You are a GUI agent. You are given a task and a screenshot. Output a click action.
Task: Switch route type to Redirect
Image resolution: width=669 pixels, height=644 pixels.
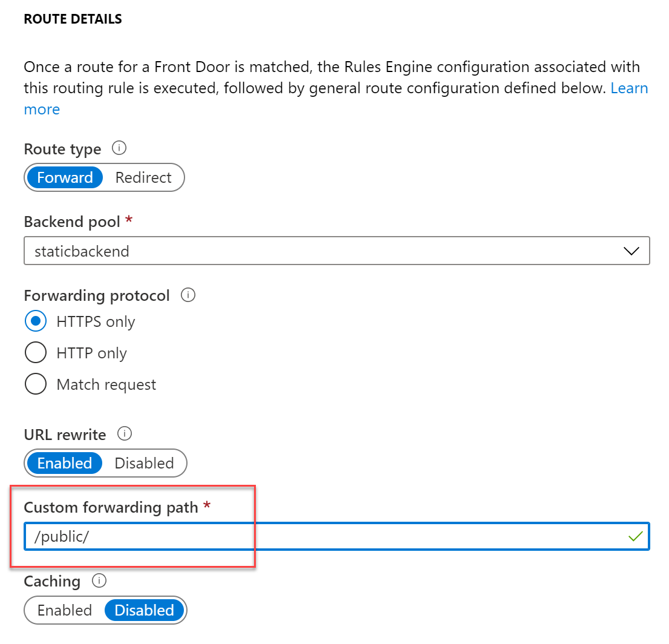click(143, 178)
